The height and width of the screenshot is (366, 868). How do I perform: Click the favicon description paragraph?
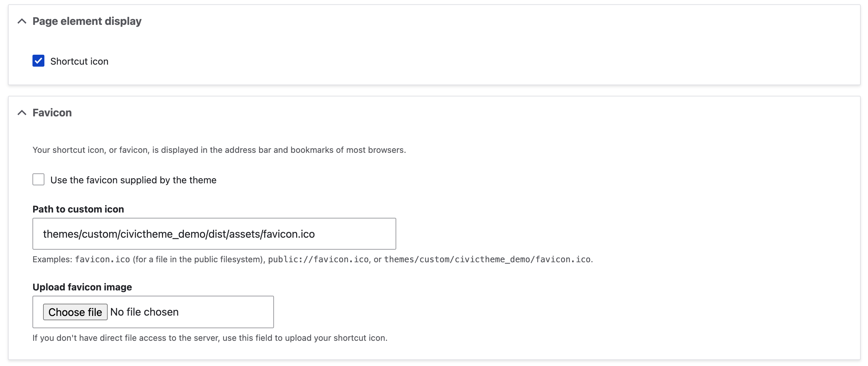pos(219,150)
